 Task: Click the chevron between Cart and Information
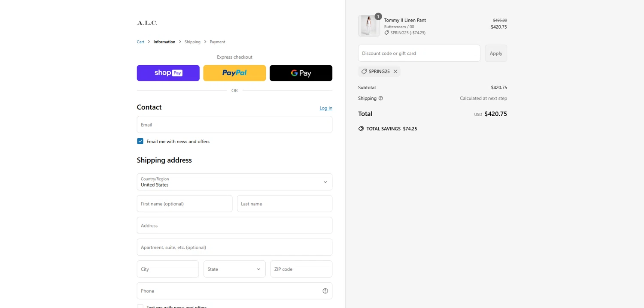(x=149, y=42)
